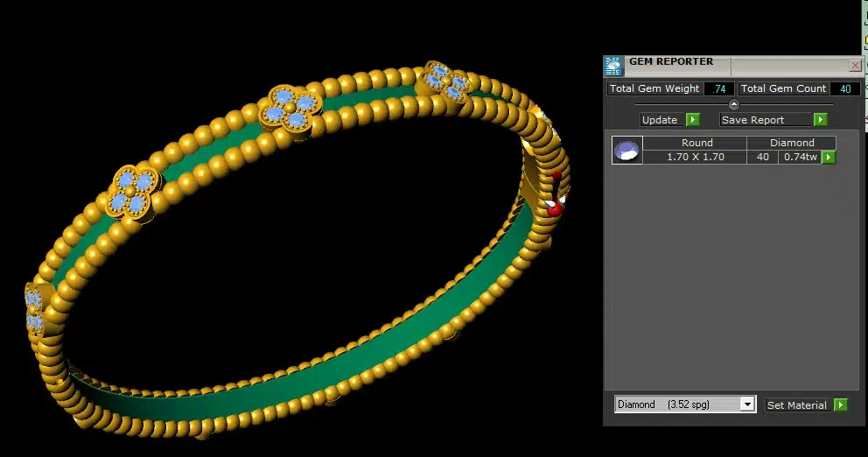Image resolution: width=868 pixels, height=457 pixels.
Task: Click the Gem Reporter panel icon
Action: tap(614, 67)
